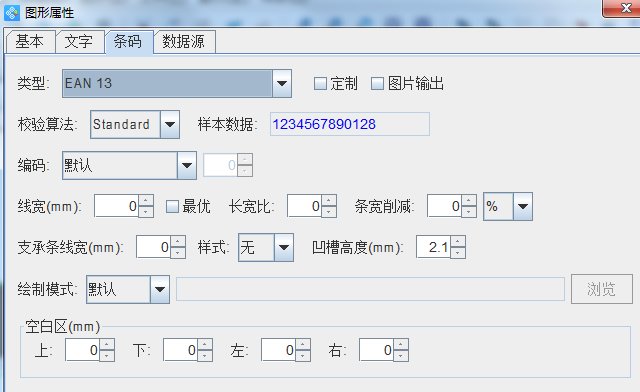Click the 空白区 右 value field
The width and height of the screenshot is (640, 392).
point(376,350)
